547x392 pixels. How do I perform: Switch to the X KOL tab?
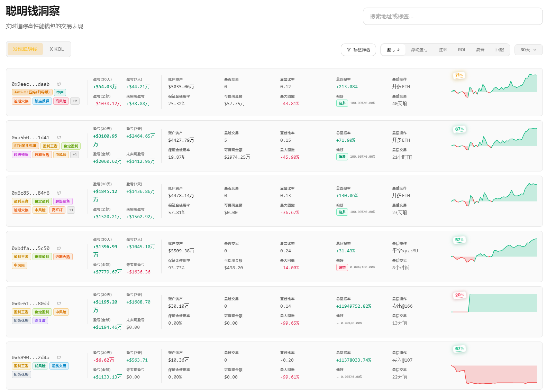click(57, 49)
